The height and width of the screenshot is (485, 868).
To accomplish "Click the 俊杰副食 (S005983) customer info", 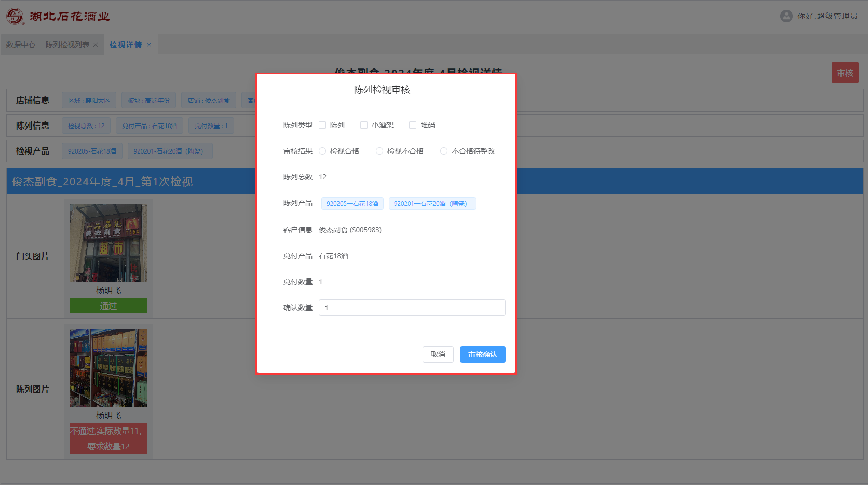I will (350, 230).
